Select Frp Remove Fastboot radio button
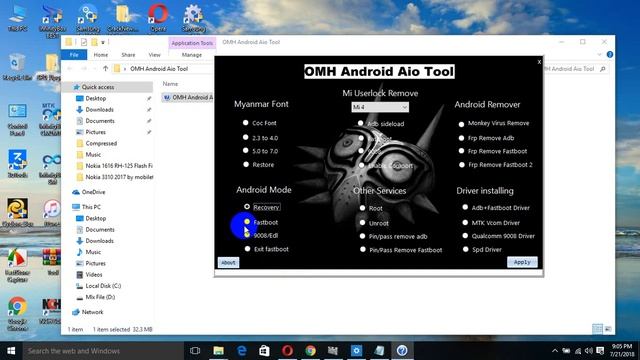 461,151
